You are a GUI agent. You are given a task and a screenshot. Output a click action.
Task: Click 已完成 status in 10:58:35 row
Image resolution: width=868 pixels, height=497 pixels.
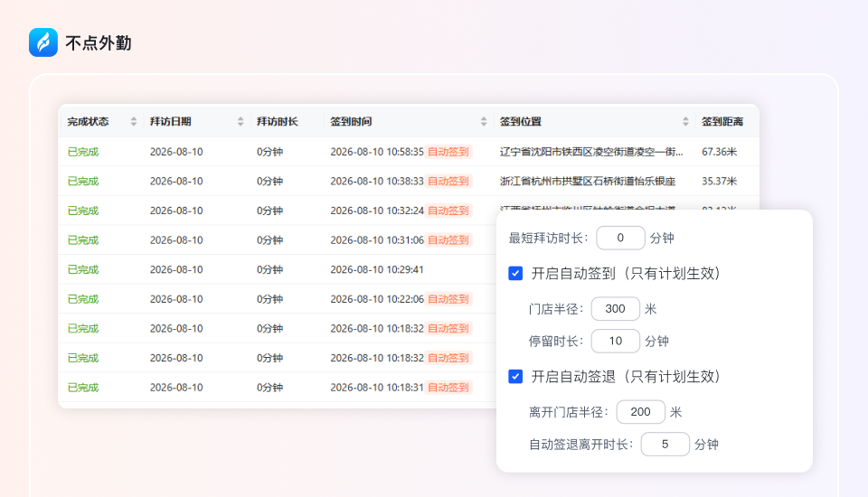(x=83, y=152)
